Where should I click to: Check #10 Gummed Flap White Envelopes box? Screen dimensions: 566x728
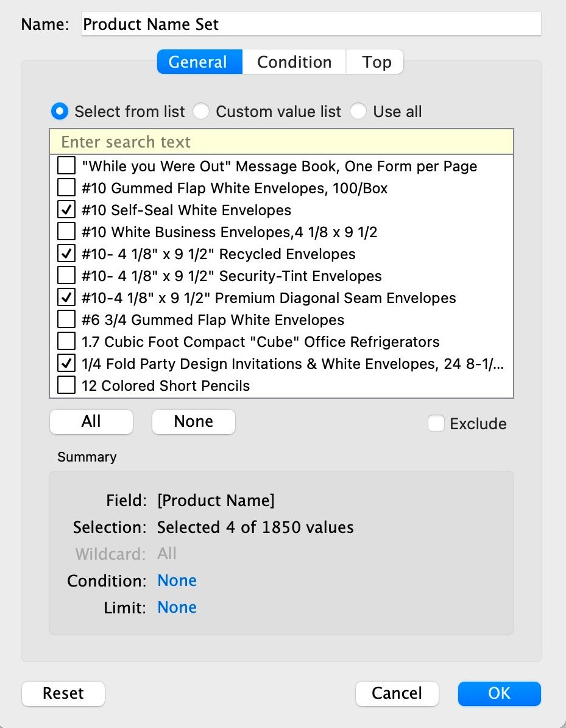(66, 188)
